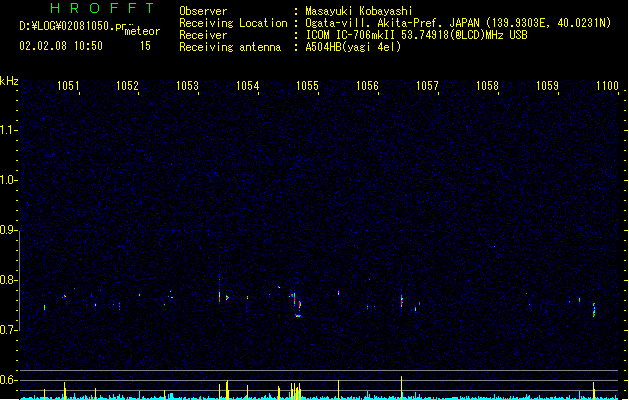
Task: Click the 1100 time axis label
Action: click(607, 86)
